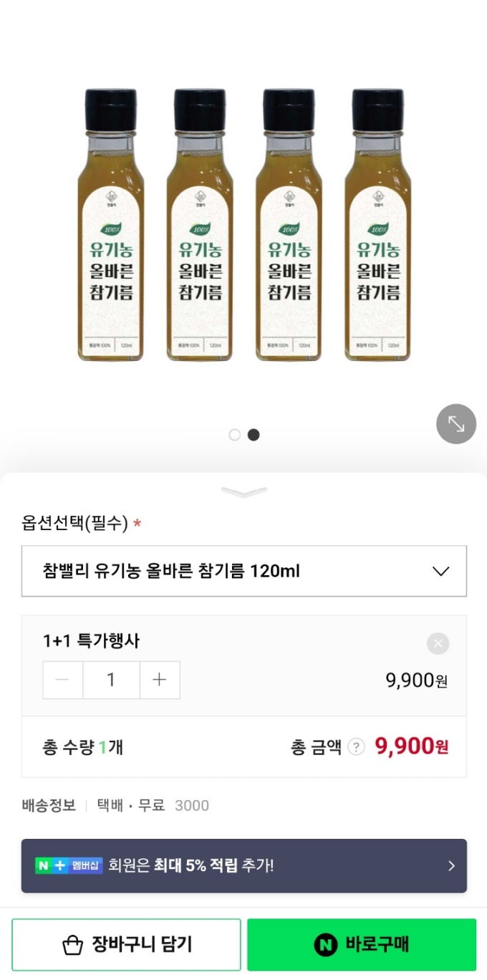Select the second carousel page dot
487x980 pixels.
pos(253,434)
